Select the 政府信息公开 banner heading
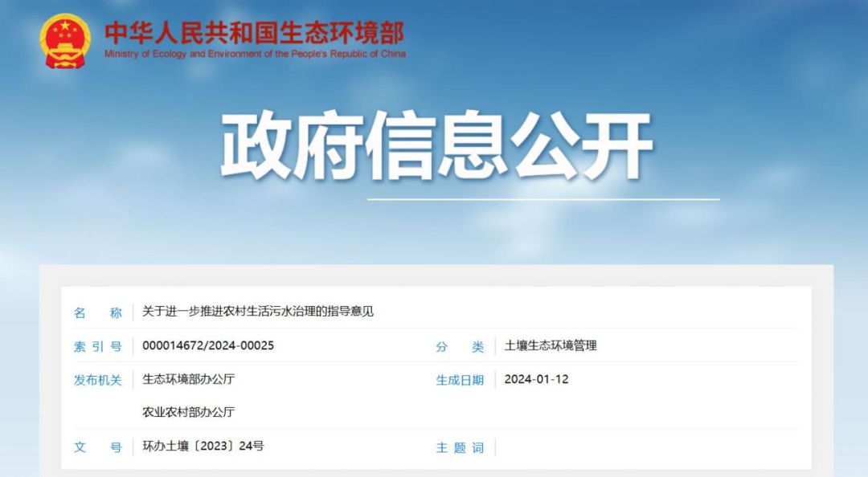Image resolution: width=868 pixels, height=477 pixels. click(436, 146)
